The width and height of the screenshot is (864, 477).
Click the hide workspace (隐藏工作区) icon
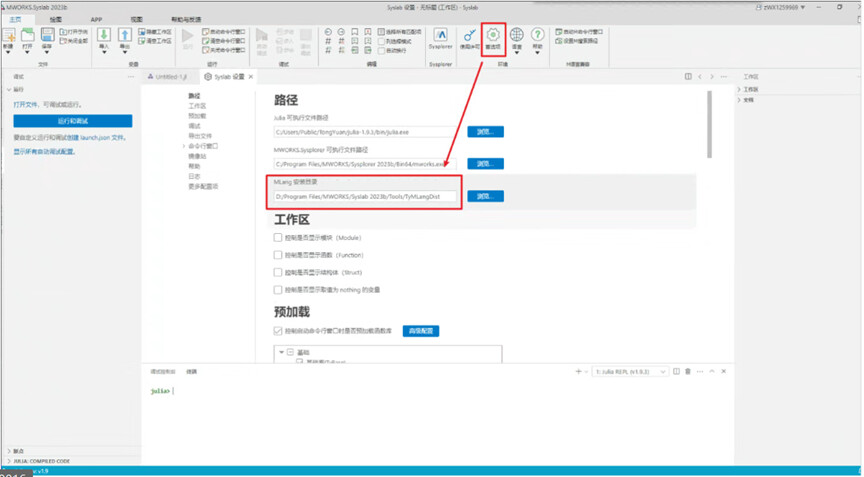pyautogui.click(x=142, y=32)
